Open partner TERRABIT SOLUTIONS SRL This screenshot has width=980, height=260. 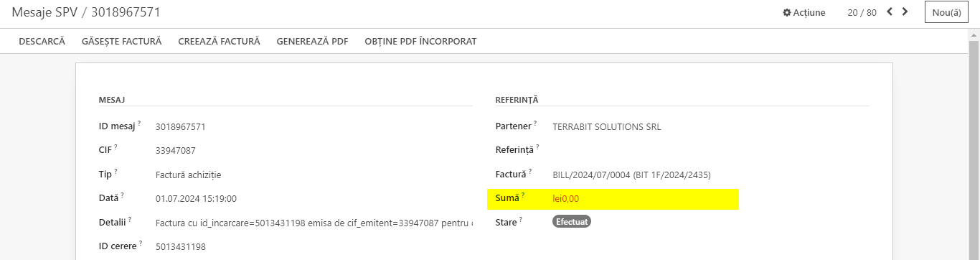(x=607, y=126)
